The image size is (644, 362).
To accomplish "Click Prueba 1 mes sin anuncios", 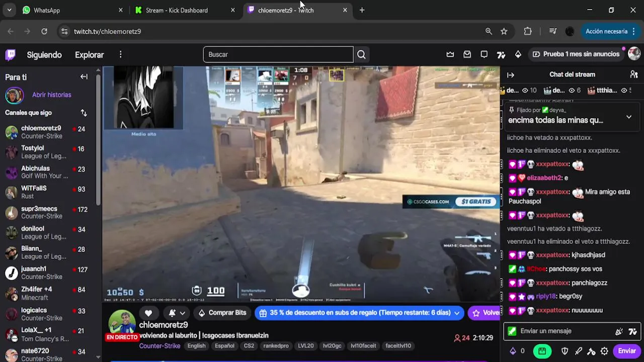I will coord(576,54).
